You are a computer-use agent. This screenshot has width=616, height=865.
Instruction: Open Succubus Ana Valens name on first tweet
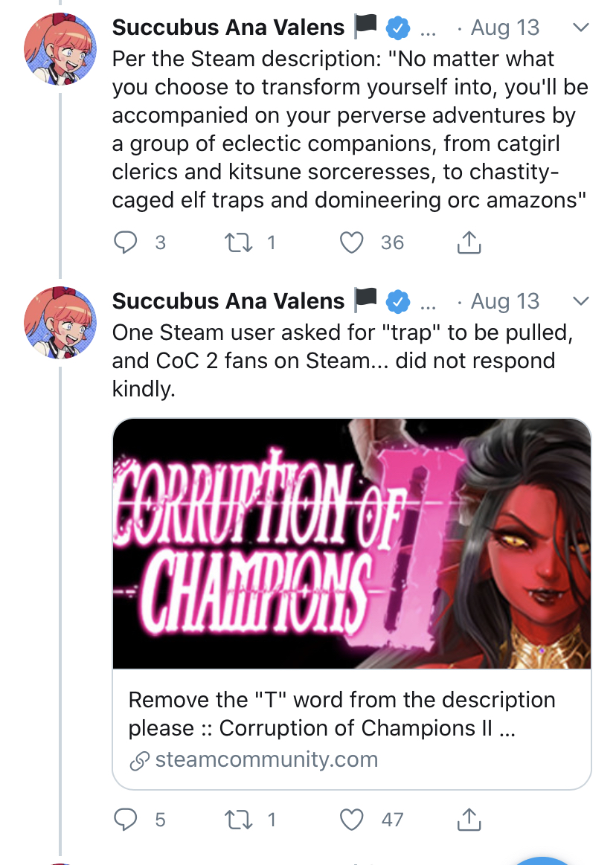click(228, 28)
